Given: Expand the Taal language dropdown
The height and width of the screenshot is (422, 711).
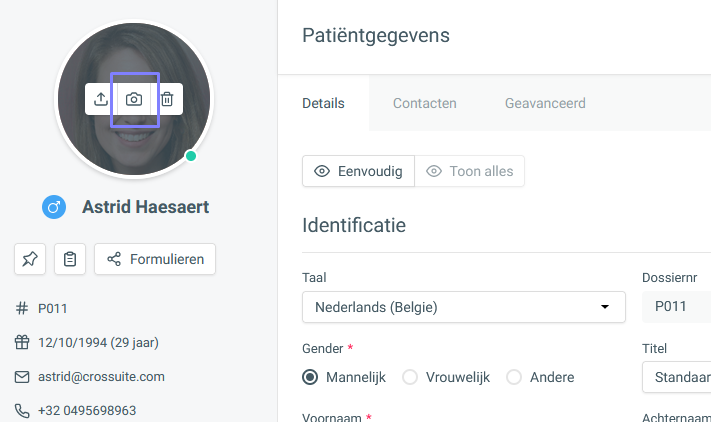Looking at the screenshot, I should (x=464, y=307).
